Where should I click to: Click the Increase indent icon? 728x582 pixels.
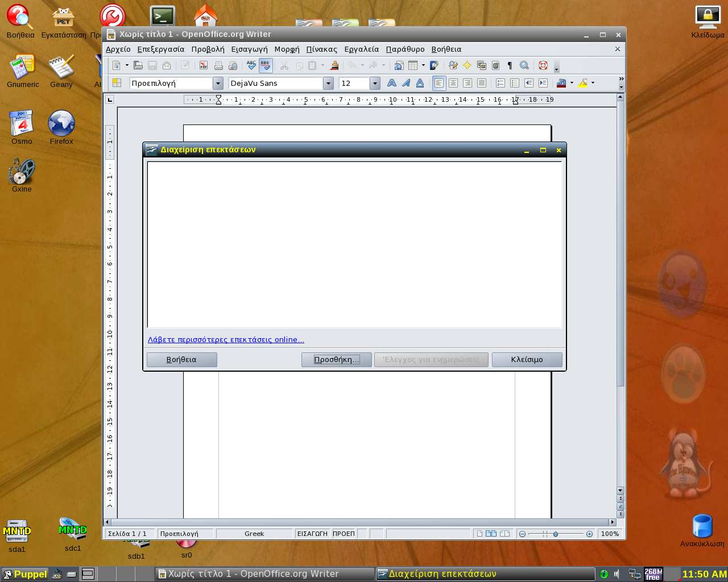(543, 83)
